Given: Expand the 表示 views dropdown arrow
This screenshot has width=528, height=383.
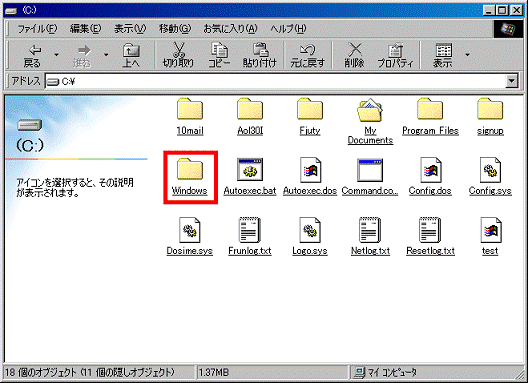Looking at the screenshot, I should click(467, 55).
